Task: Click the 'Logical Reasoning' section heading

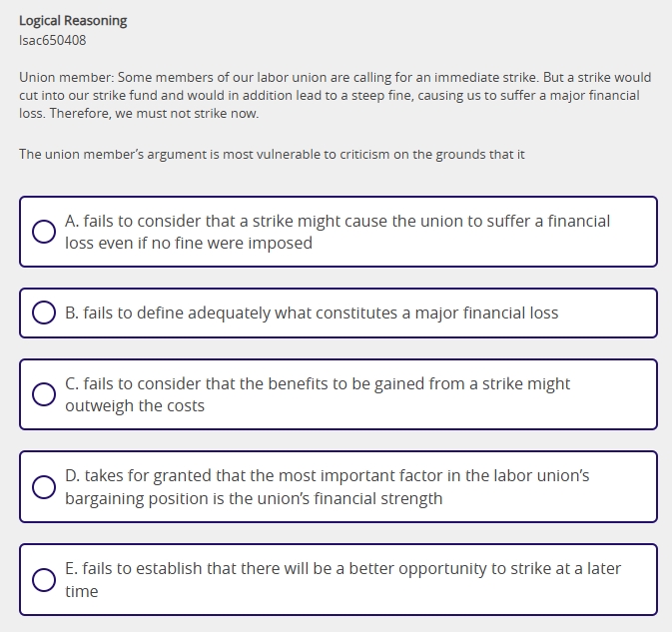Action: click(x=73, y=21)
